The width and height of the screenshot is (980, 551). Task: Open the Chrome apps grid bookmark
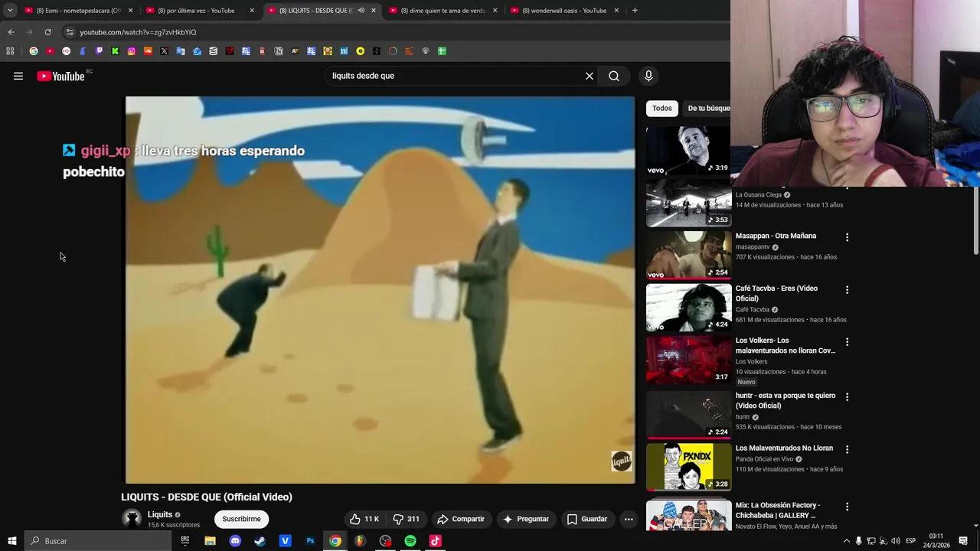[x=10, y=51]
